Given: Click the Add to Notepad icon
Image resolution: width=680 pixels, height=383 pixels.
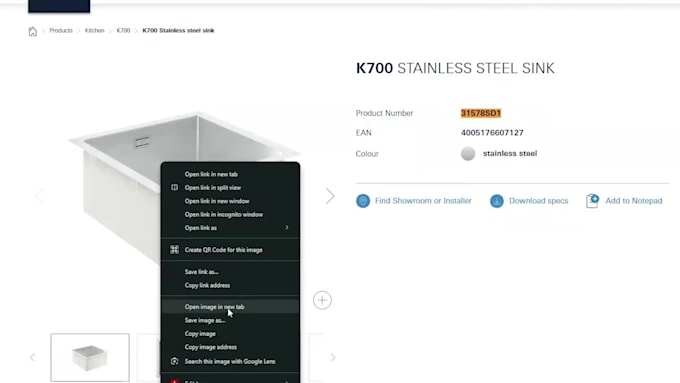Looking at the screenshot, I should tap(592, 201).
